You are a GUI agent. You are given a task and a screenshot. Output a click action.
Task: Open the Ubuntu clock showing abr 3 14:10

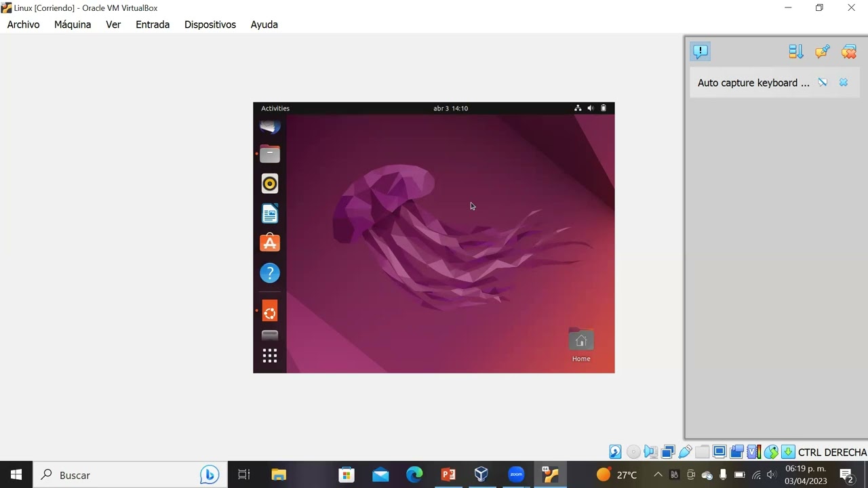click(451, 108)
